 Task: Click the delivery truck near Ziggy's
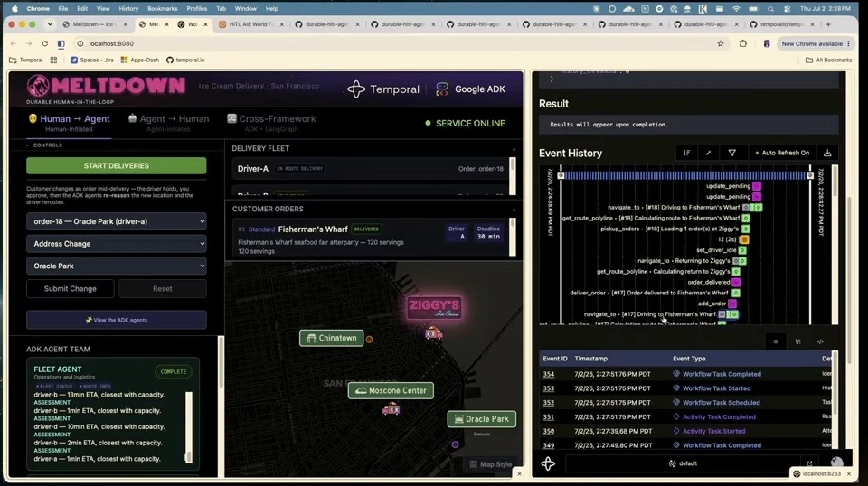pos(433,332)
